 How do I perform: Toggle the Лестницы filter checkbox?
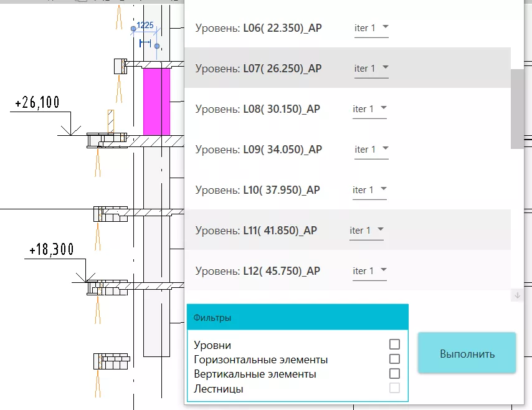394,388
